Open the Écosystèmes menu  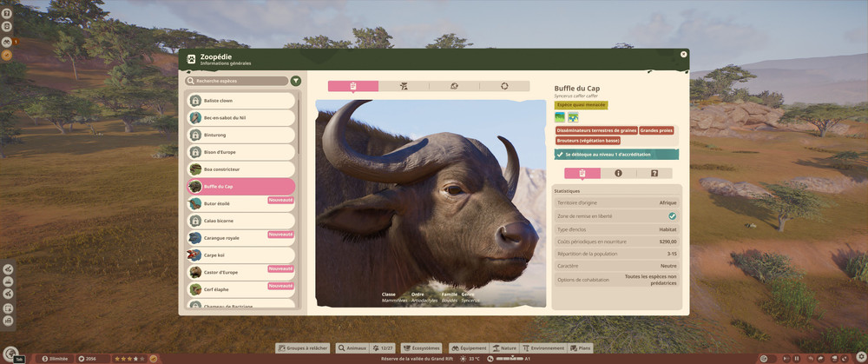click(421, 348)
